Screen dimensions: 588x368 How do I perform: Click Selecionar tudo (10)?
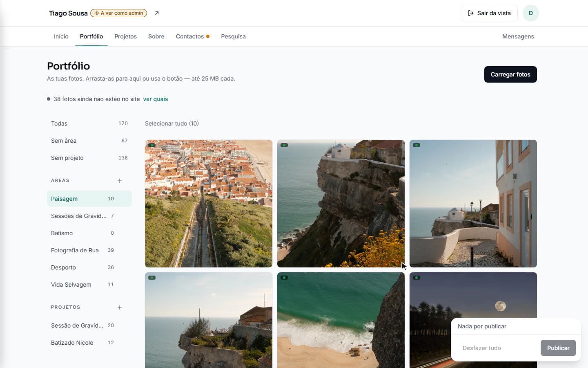pos(172,123)
